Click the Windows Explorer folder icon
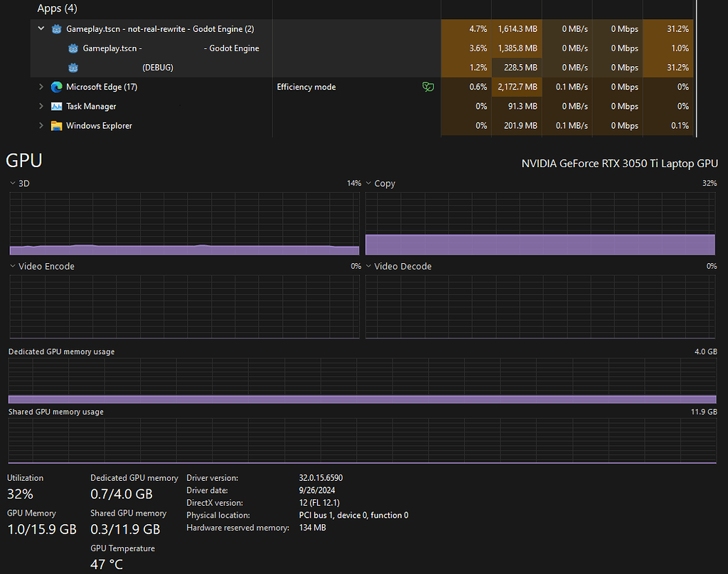This screenshot has height=574, width=728. click(55, 125)
